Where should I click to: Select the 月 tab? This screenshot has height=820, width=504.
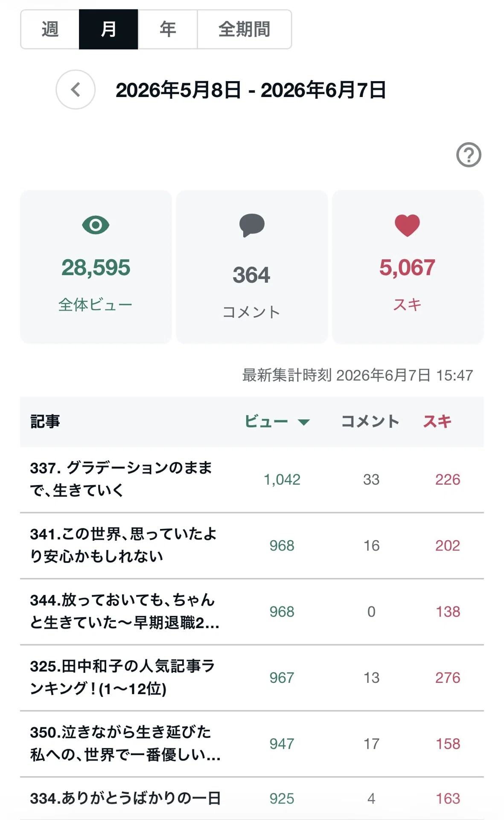click(108, 29)
